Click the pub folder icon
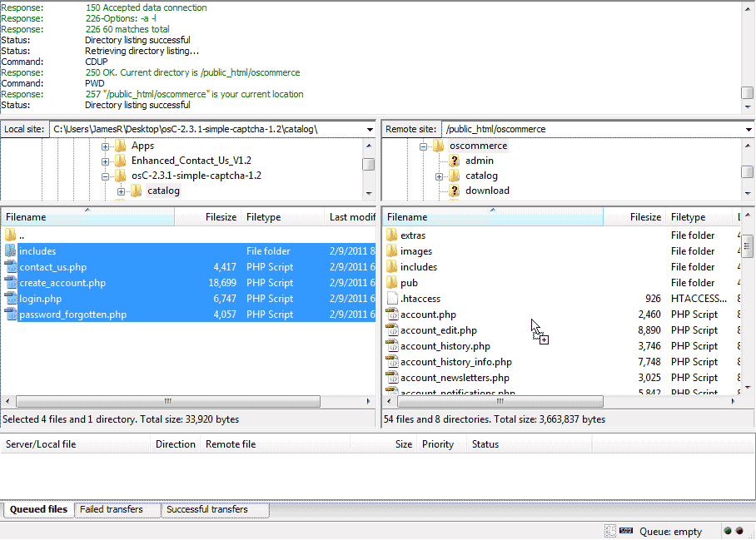Viewport: 756px width, 540px height. tap(391, 283)
